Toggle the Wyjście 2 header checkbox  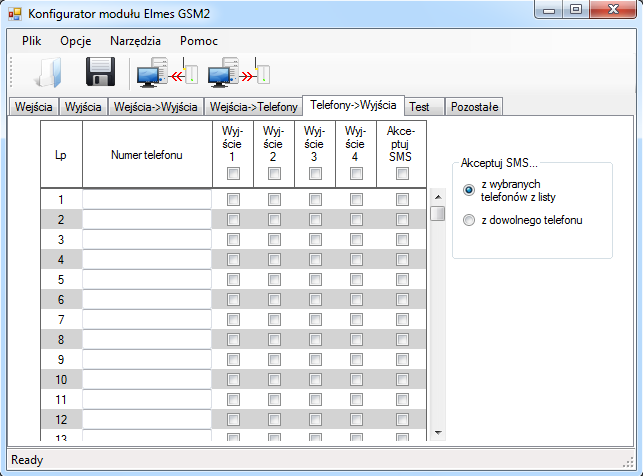click(274, 174)
